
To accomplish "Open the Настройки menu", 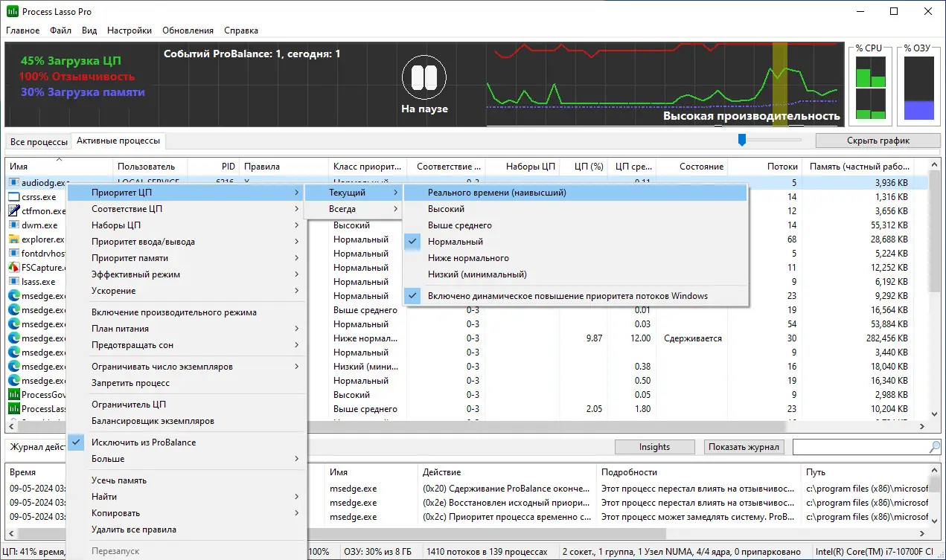I will (130, 30).
